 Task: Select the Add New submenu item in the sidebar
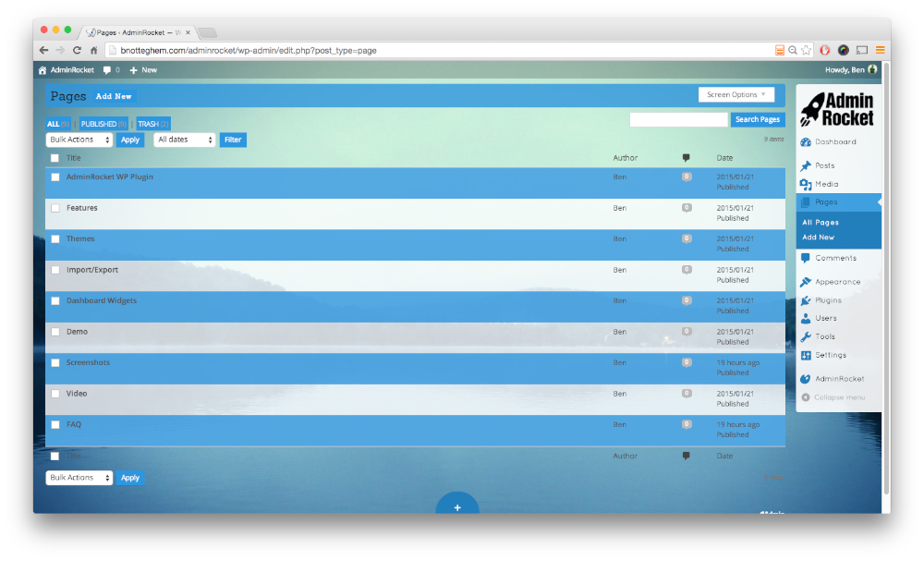[x=818, y=238]
